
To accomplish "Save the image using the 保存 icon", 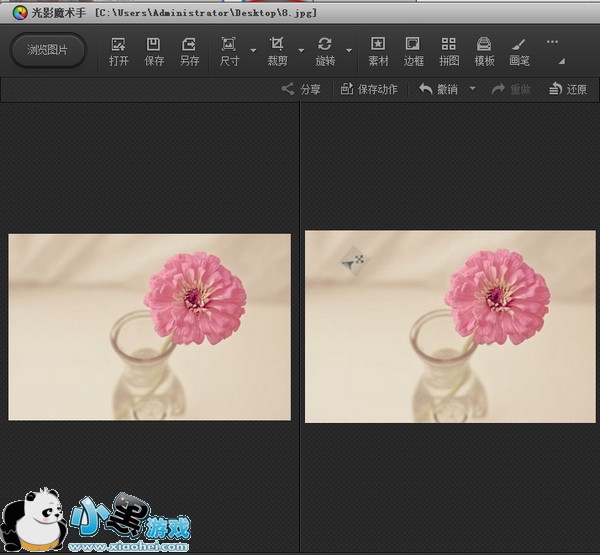I will point(154,51).
